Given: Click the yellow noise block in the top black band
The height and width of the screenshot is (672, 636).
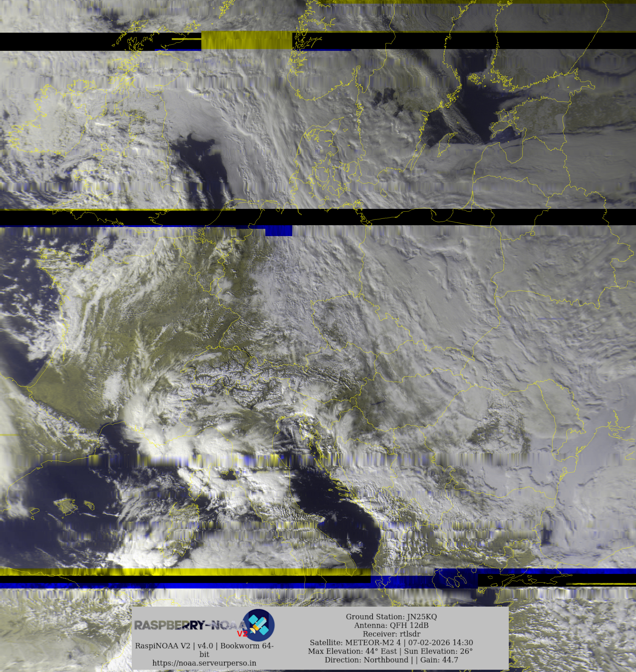Looking at the screenshot, I should coord(246,41).
